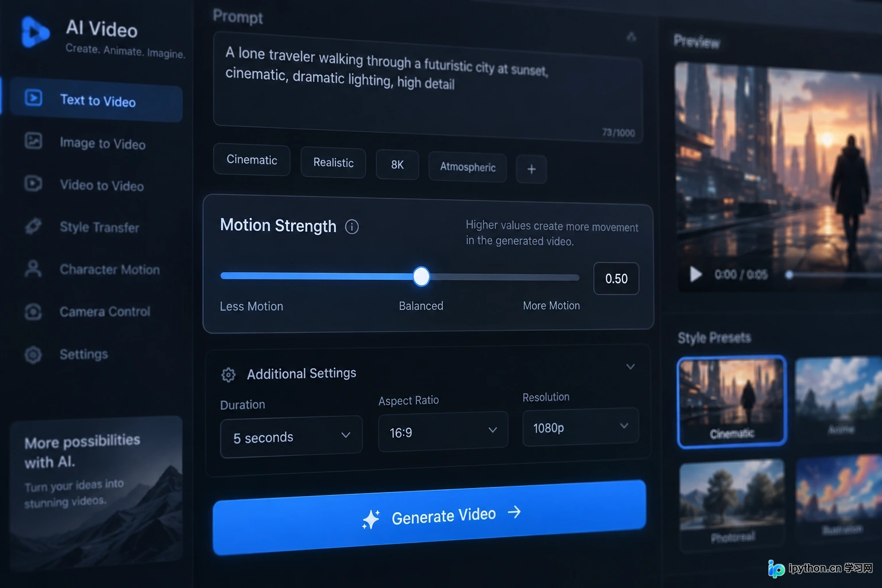Click the "Balanced" slider label

(421, 306)
